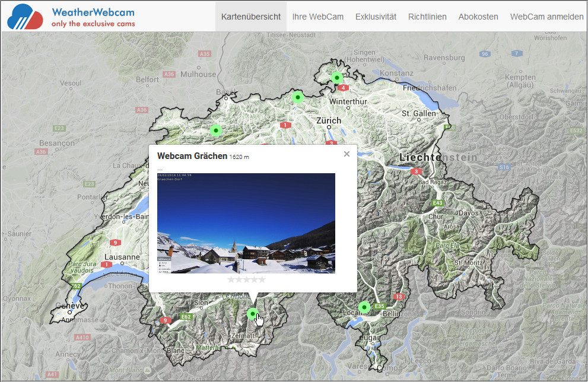Click the Zürich city label on map

(x=329, y=121)
